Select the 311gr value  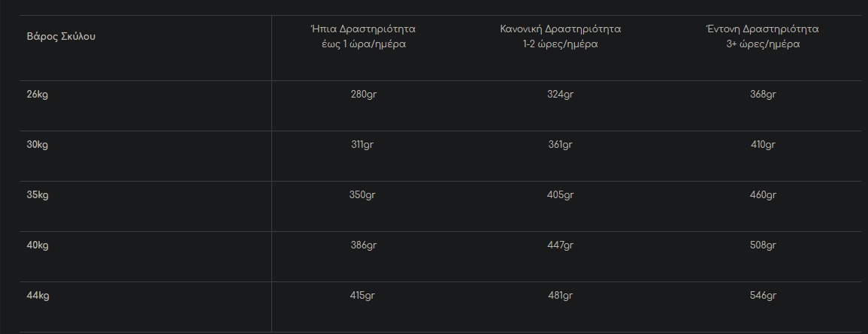362,145
